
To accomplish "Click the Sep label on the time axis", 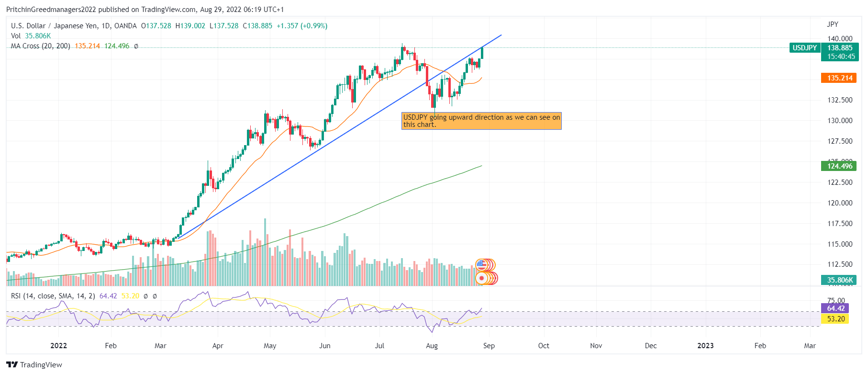I will [489, 346].
